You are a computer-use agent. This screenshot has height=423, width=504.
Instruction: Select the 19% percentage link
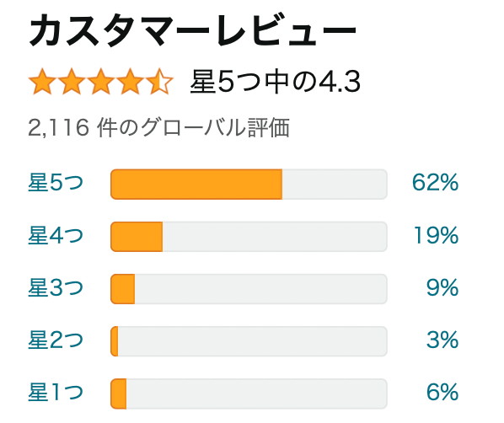(x=436, y=235)
